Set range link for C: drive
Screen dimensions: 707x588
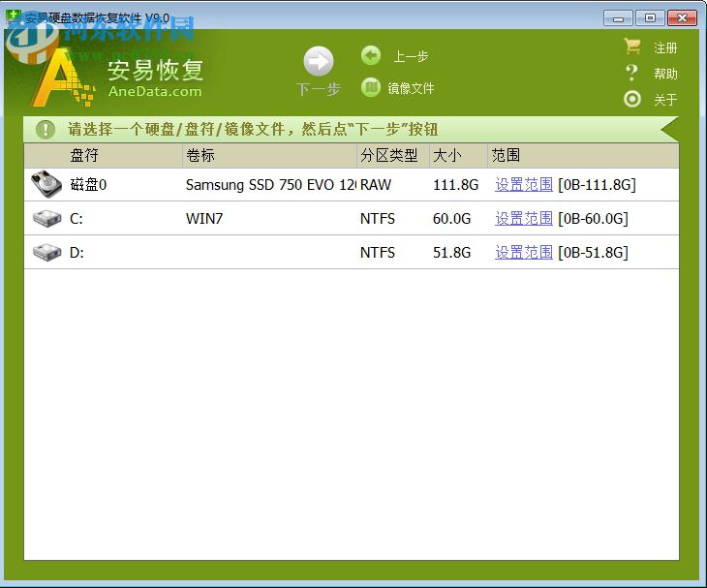524,219
